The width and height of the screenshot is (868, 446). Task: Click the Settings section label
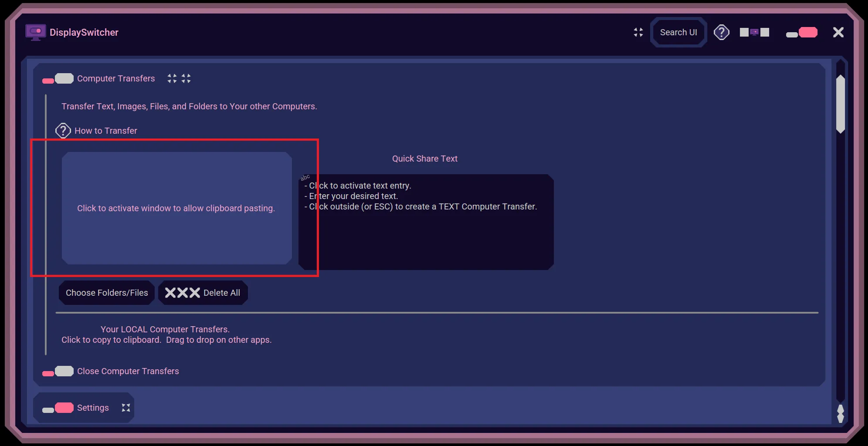point(93,408)
